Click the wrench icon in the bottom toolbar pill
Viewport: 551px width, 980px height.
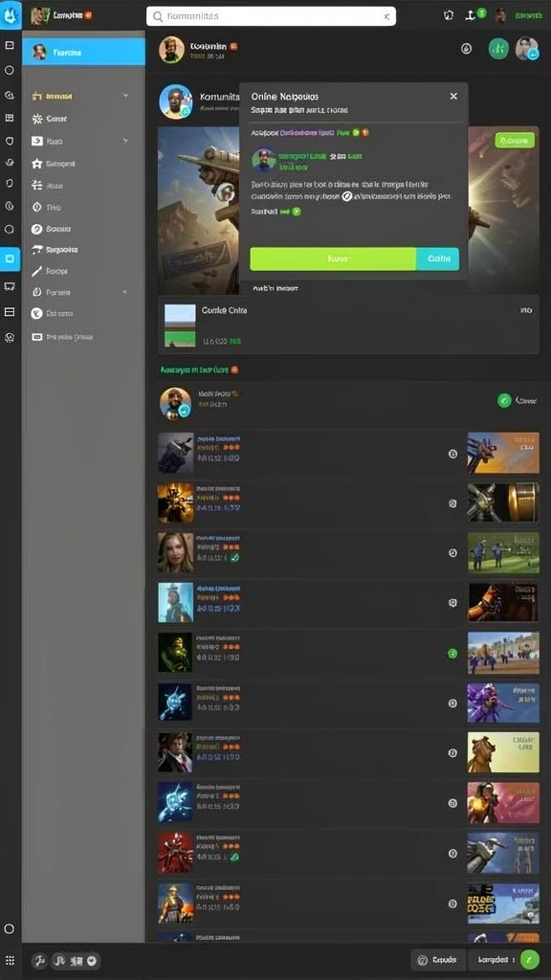(x=39, y=961)
